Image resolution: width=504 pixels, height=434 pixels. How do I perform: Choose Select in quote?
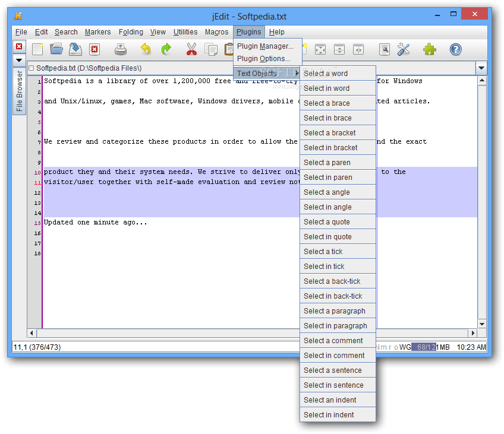tap(338, 236)
